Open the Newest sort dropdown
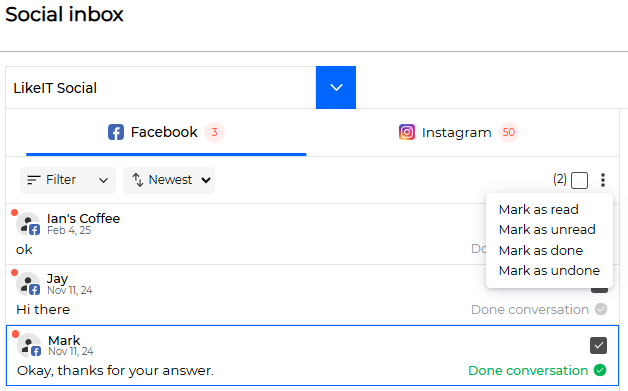 [x=169, y=180]
